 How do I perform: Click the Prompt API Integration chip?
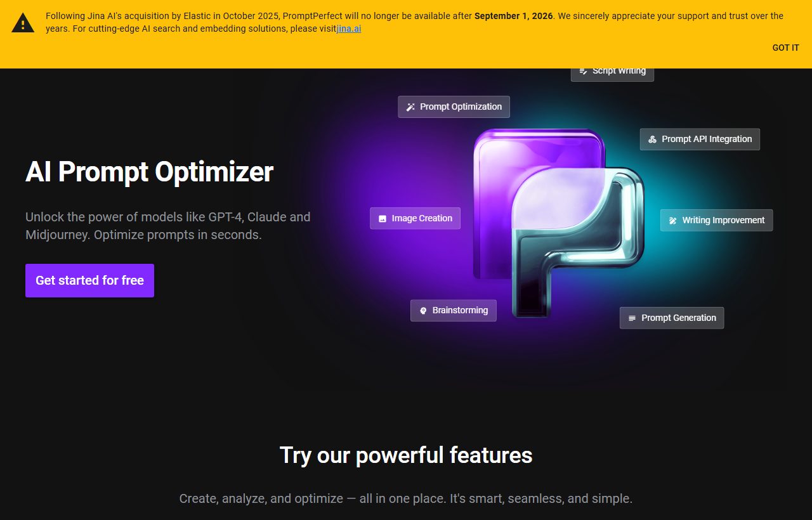click(700, 139)
